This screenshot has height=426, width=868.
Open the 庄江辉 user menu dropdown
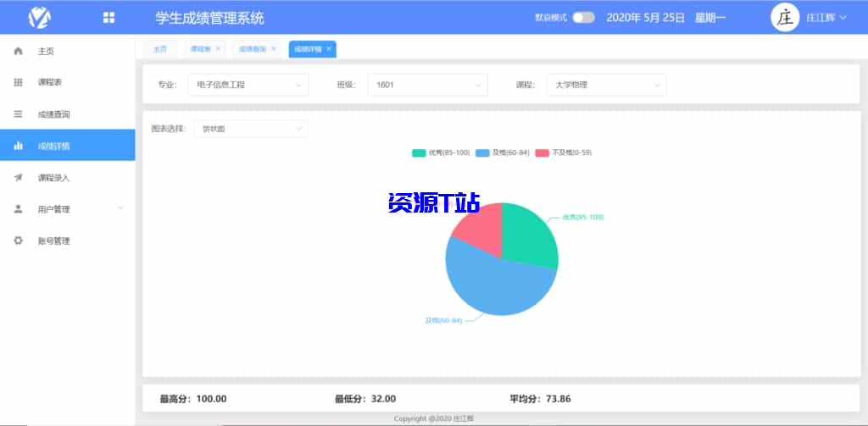[826, 18]
